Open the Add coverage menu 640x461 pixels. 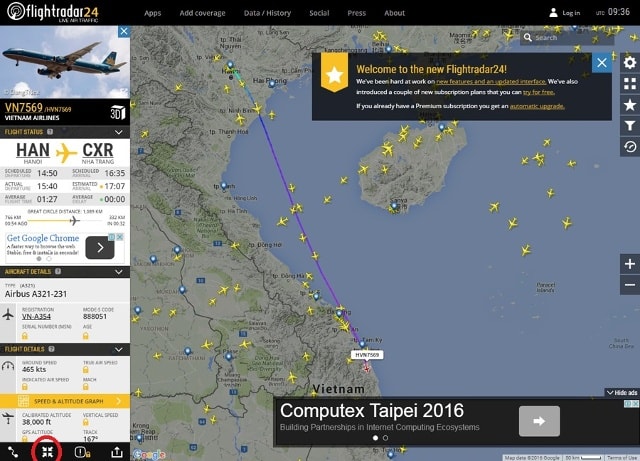click(202, 13)
